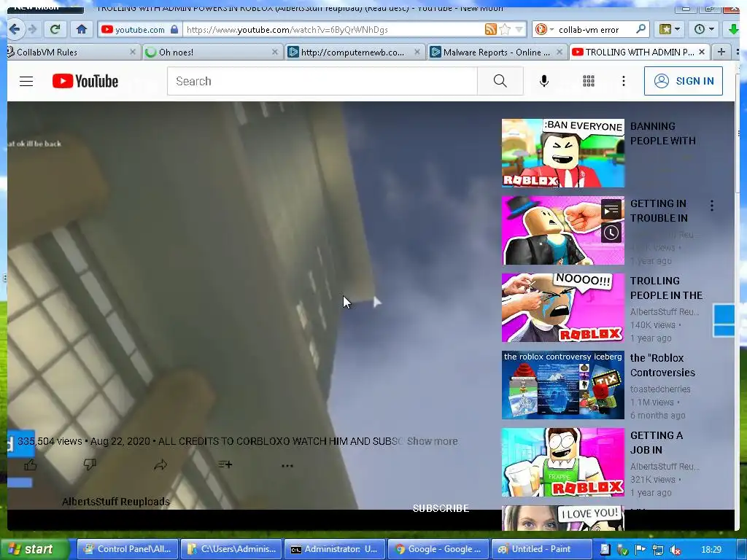
Task: Open the Windows start button
Action: 35,549
